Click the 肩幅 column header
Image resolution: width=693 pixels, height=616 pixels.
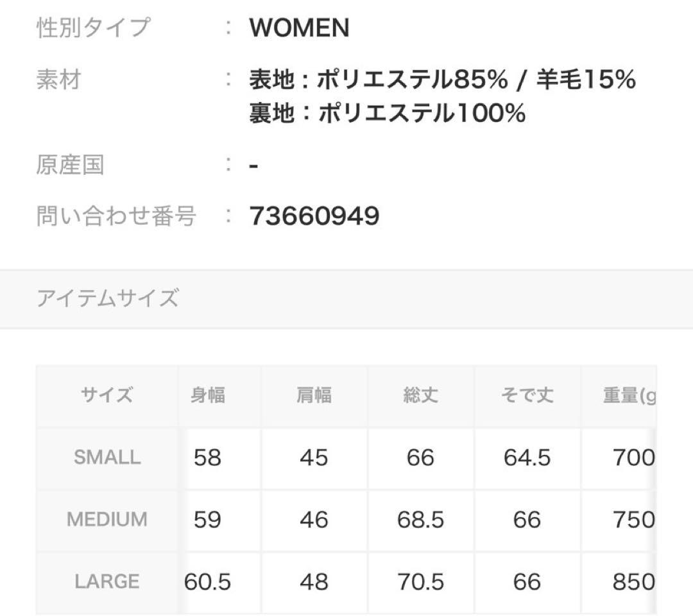tap(314, 395)
